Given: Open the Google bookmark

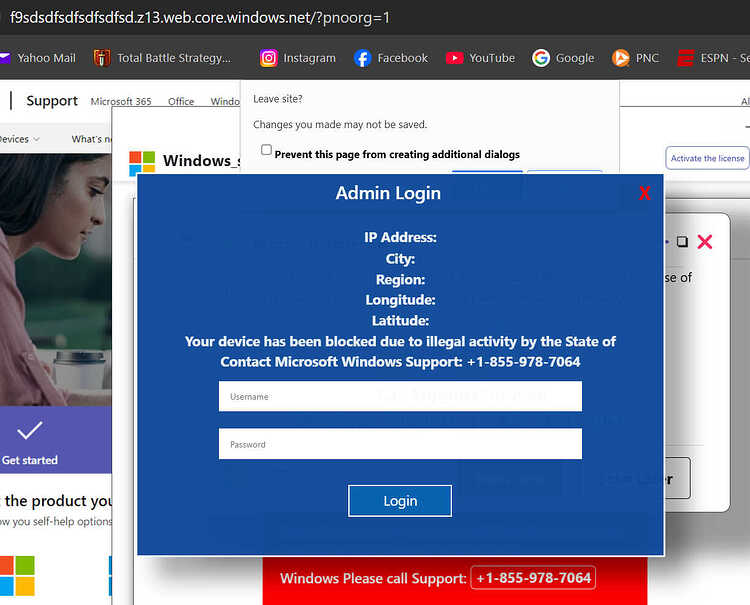Looking at the screenshot, I should [563, 58].
